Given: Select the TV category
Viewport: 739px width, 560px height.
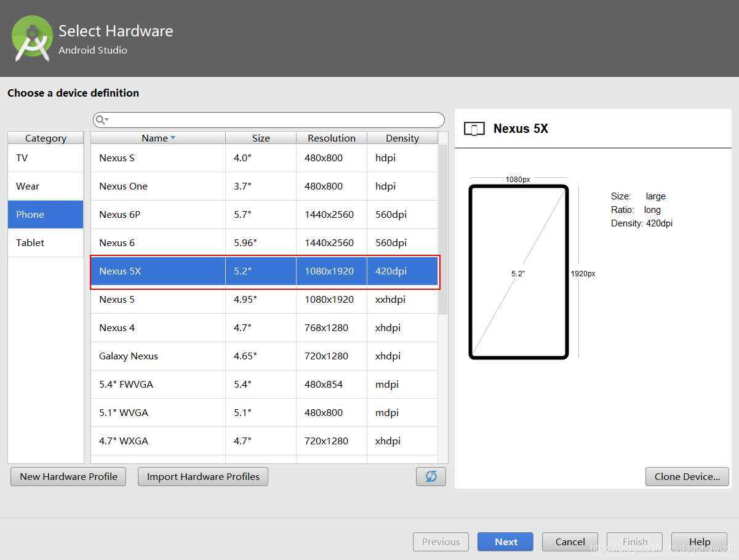Looking at the screenshot, I should pos(46,158).
